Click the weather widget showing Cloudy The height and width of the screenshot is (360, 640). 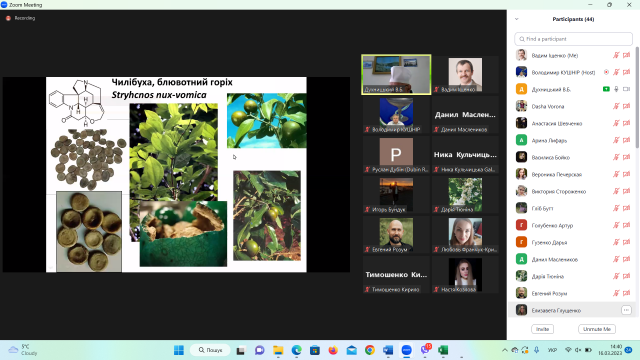coord(23,350)
